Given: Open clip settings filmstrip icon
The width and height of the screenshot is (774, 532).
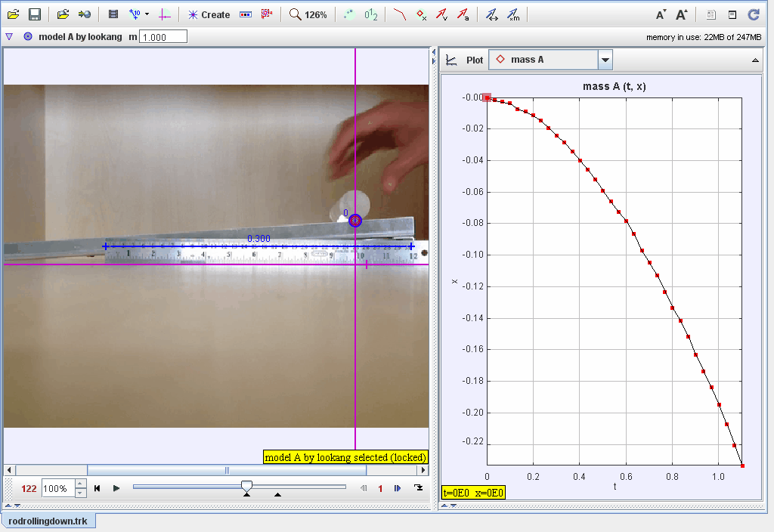Looking at the screenshot, I should 113,15.
